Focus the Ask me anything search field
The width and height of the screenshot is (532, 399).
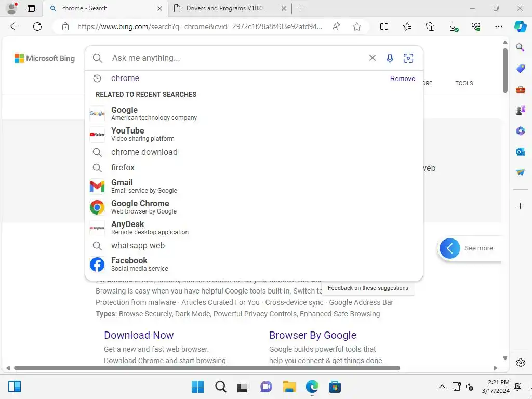coord(237,58)
